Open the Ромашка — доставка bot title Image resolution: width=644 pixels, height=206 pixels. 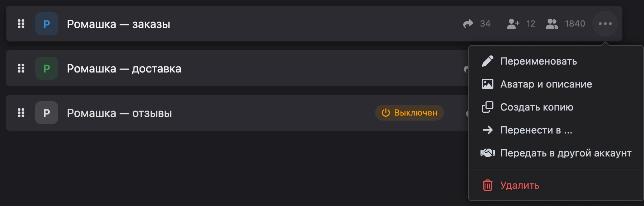[124, 69]
